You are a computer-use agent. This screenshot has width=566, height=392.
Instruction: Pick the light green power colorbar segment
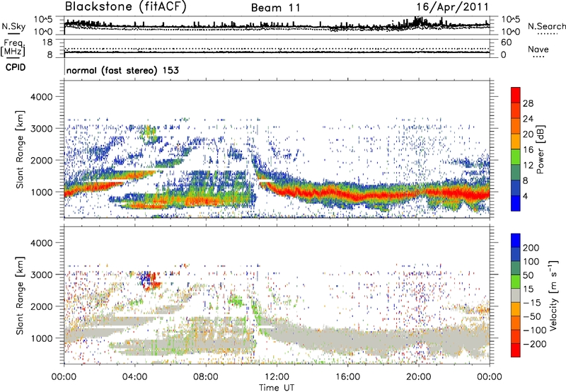coord(516,157)
